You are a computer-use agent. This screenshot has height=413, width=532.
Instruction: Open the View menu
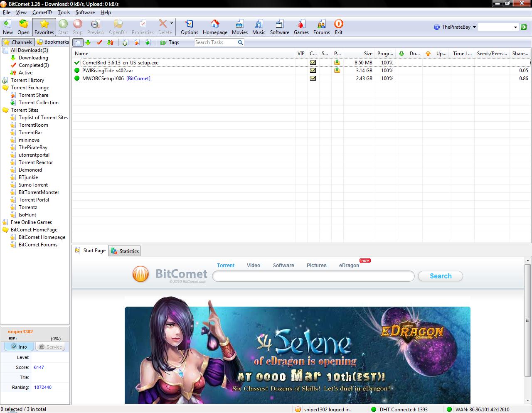point(21,12)
